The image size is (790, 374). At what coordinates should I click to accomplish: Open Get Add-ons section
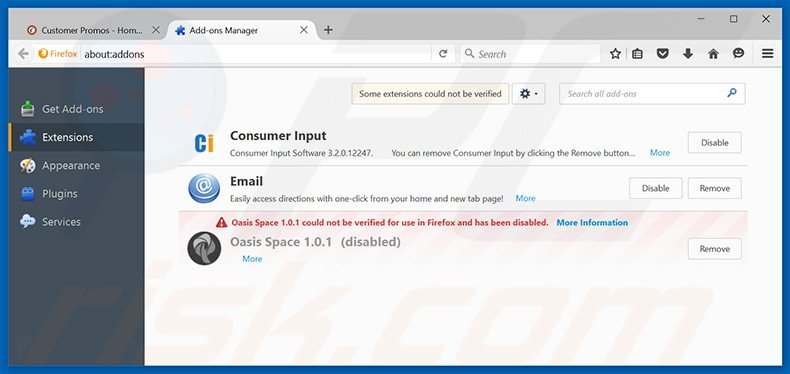(x=76, y=109)
